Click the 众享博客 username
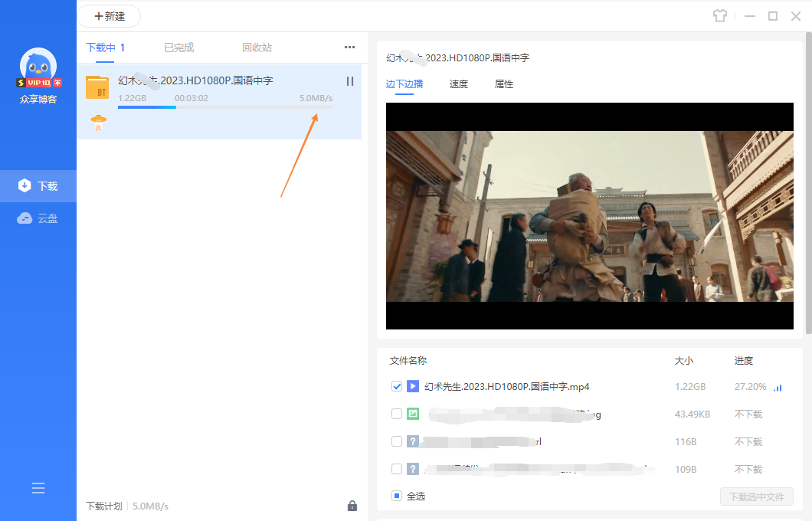This screenshot has width=812, height=521. coord(38,99)
